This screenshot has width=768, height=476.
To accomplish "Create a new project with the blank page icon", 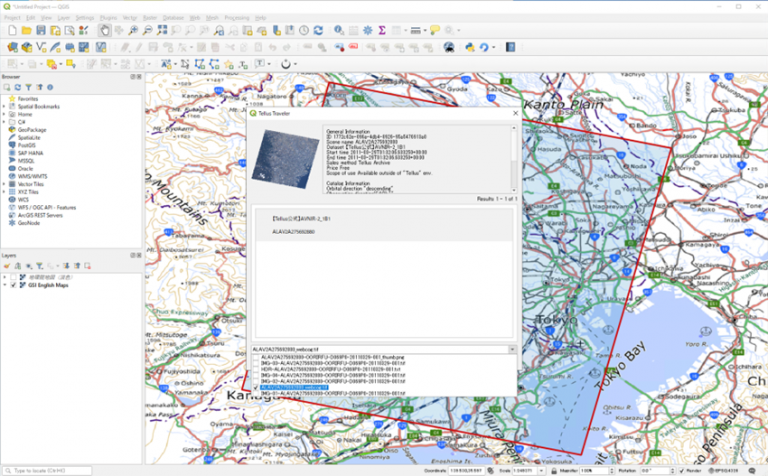I will click(x=12, y=31).
